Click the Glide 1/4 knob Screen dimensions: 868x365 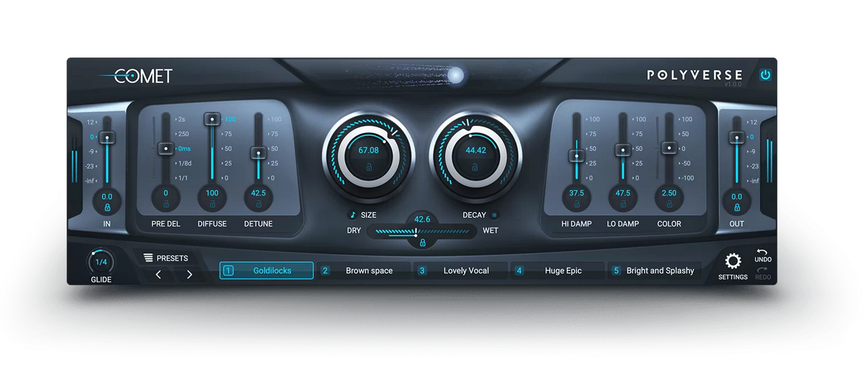click(101, 262)
